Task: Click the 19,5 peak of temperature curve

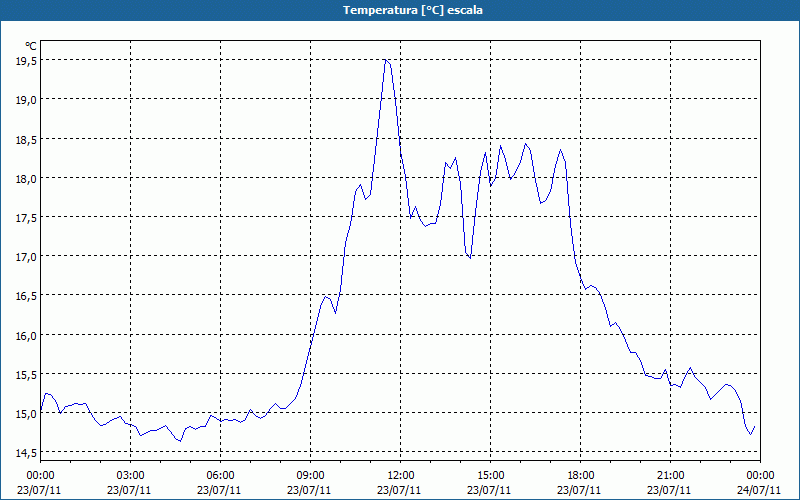Action: point(386,60)
